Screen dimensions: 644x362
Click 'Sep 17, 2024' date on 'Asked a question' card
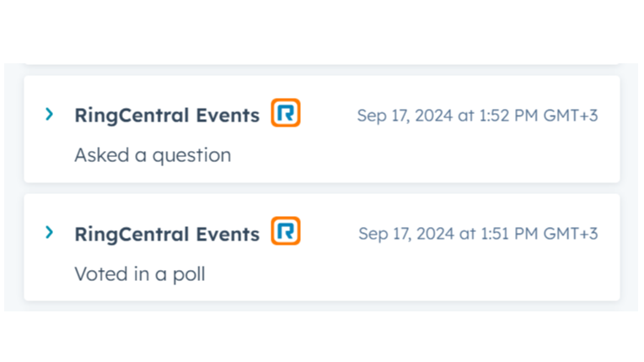point(405,116)
